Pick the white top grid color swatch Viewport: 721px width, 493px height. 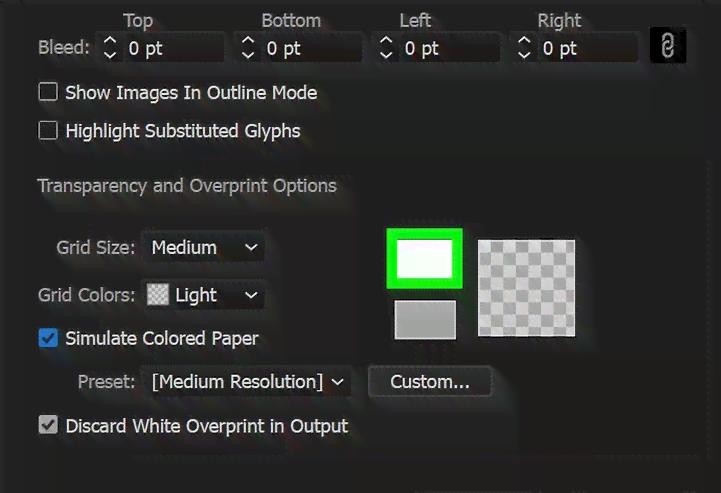click(424, 259)
